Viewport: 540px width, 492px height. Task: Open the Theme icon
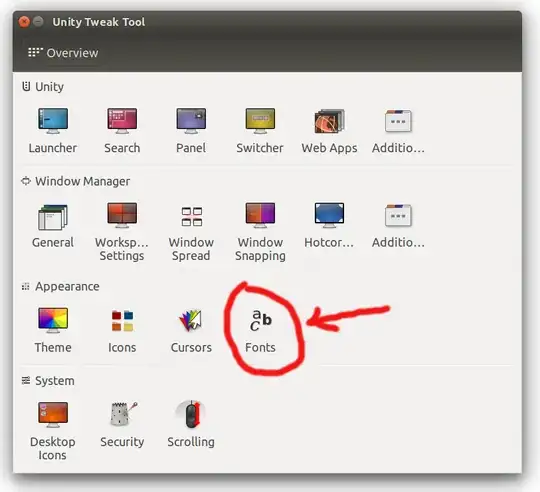coord(53,320)
